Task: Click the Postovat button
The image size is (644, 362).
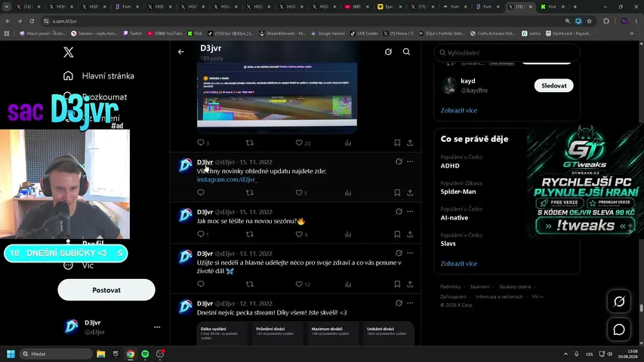Action: [106, 290]
